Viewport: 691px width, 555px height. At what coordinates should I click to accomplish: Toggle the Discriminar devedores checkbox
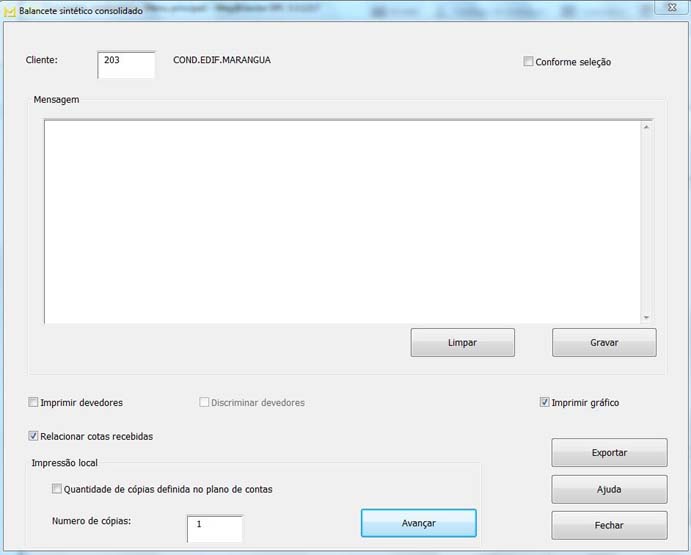[205, 403]
